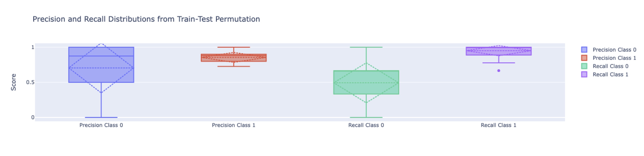Click the chart title text
The image size is (644, 156).
[146, 19]
